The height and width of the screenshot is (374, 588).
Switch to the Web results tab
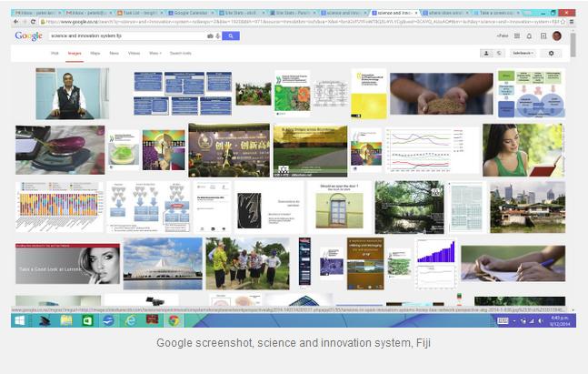coord(54,53)
